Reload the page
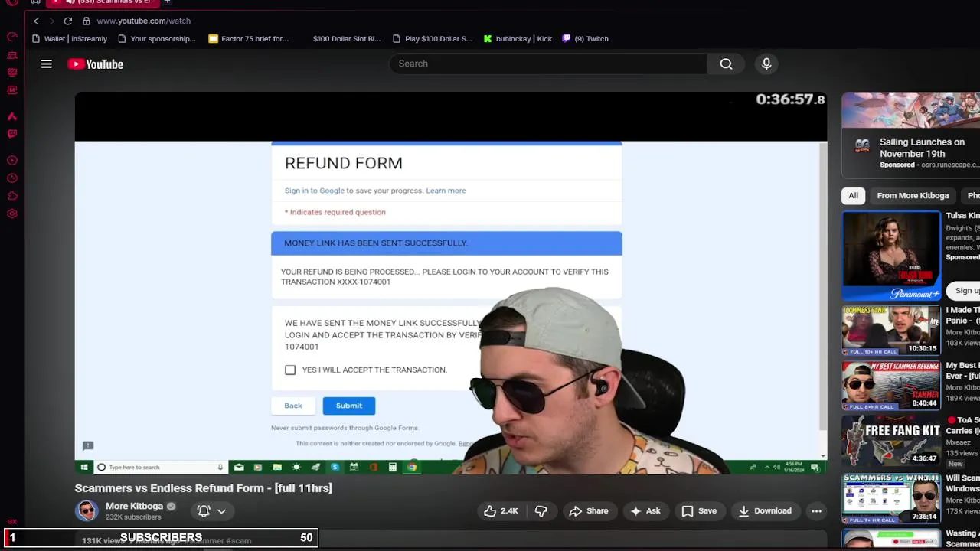The width and height of the screenshot is (980, 551). tap(68, 21)
